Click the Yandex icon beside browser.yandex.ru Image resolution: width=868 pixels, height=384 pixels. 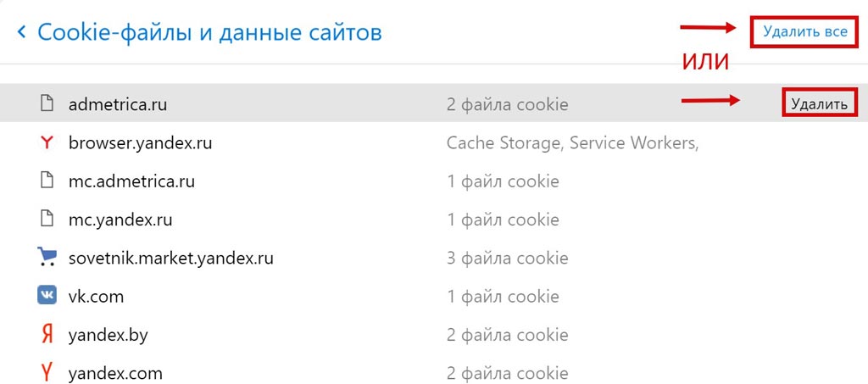pyautogui.click(x=47, y=143)
